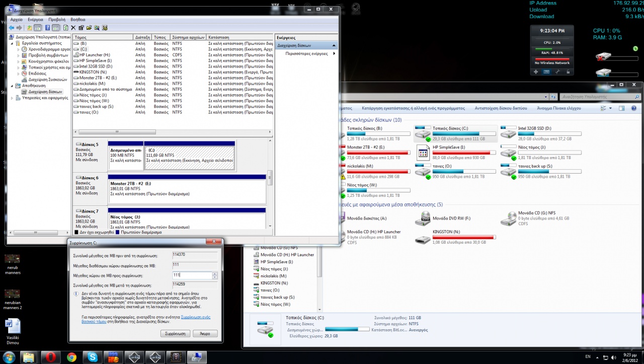Click the game portrait taskbar icon
The image size is (644, 364).
(x=176, y=357)
